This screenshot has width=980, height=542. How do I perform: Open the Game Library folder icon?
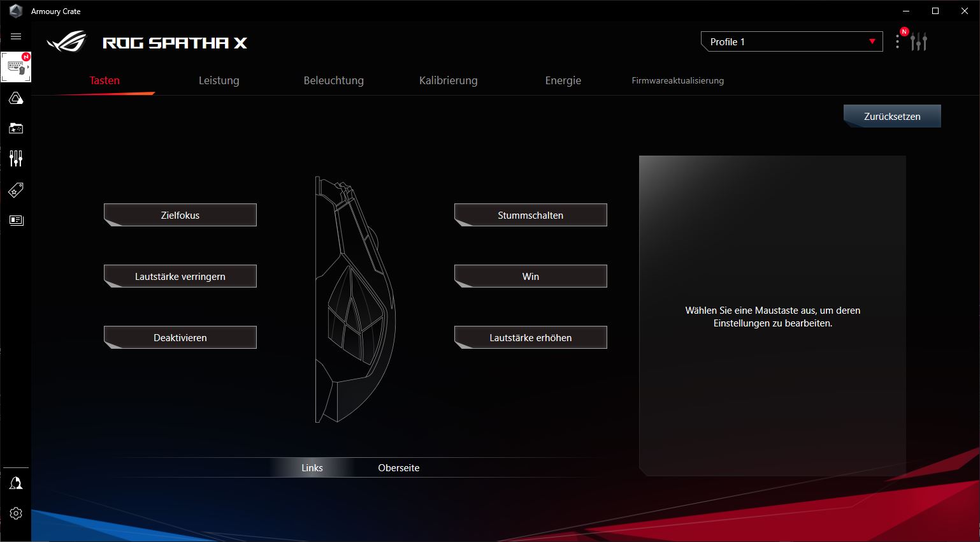pyautogui.click(x=16, y=128)
